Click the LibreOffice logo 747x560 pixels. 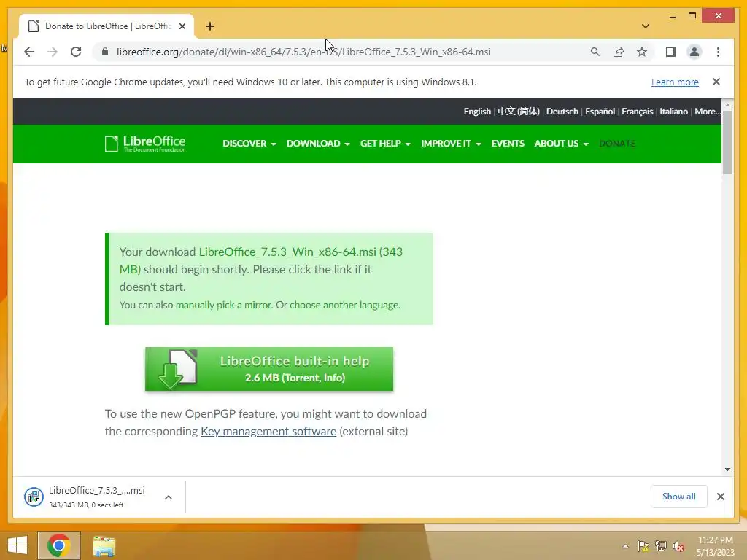pos(145,144)
